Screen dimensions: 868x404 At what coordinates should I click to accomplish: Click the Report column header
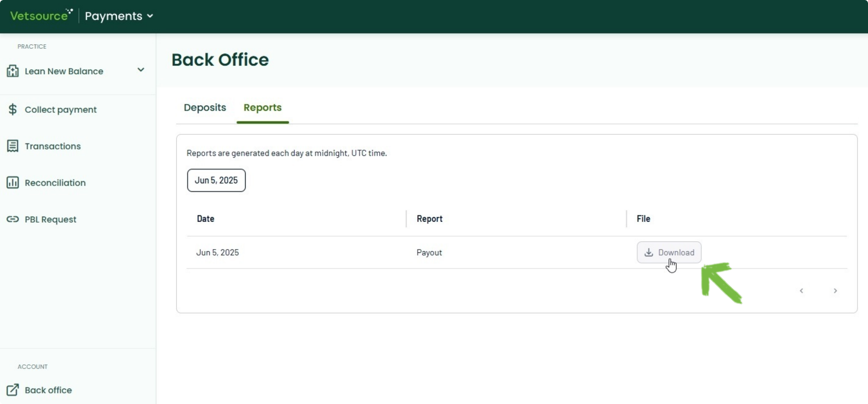(x=430, y=219)
